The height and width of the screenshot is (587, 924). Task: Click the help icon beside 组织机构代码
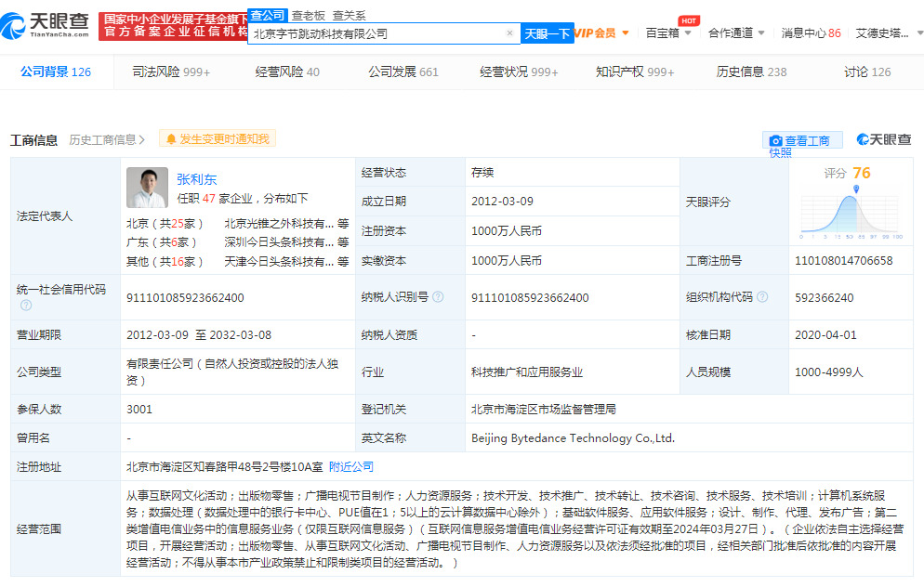pos(762,297)
